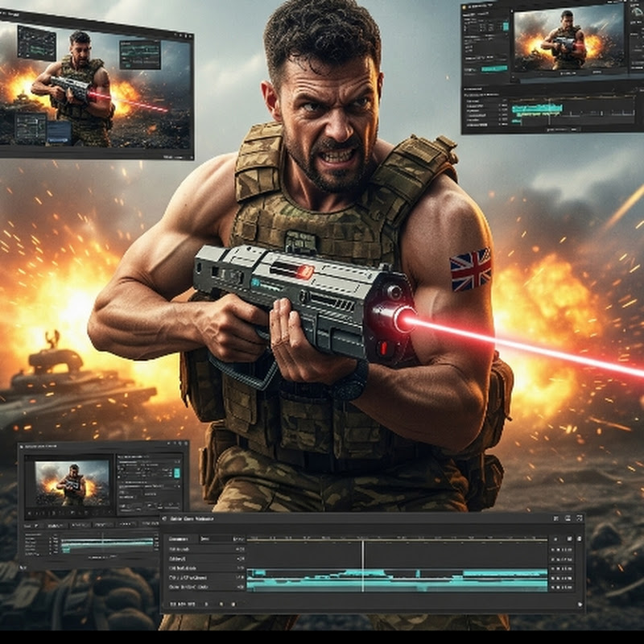Viewport: 644px width, 644px height.
Task: Click the teal vertical button in the top-right editor's left panel
Action: (506, 27)
